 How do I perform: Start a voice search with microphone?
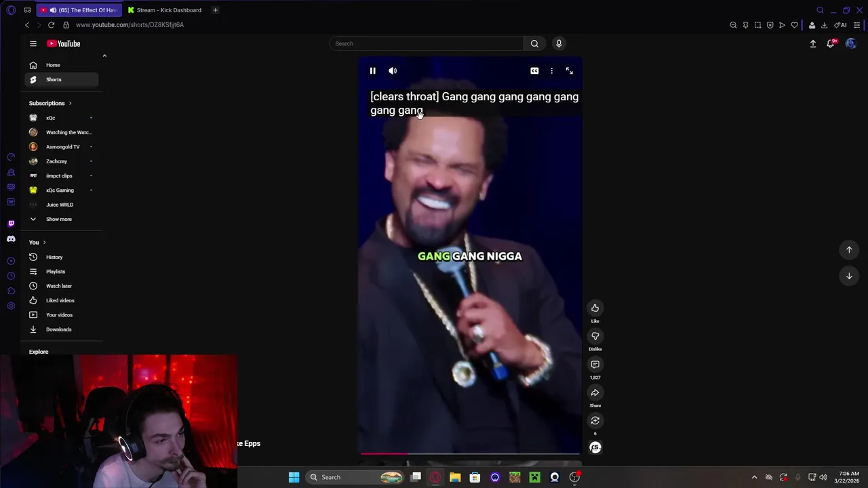[x=559, y=43]
